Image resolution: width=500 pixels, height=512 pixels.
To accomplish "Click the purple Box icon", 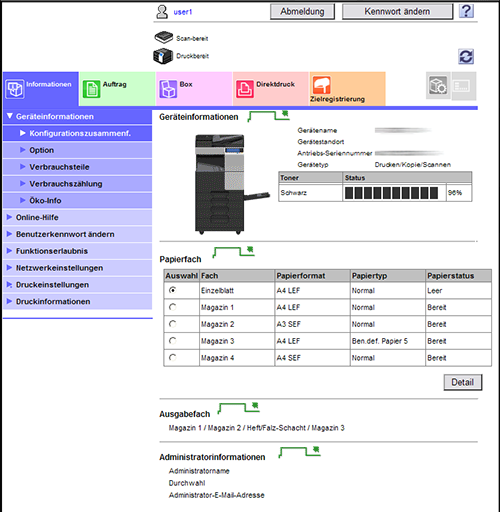I will click(x=168, y=89).
